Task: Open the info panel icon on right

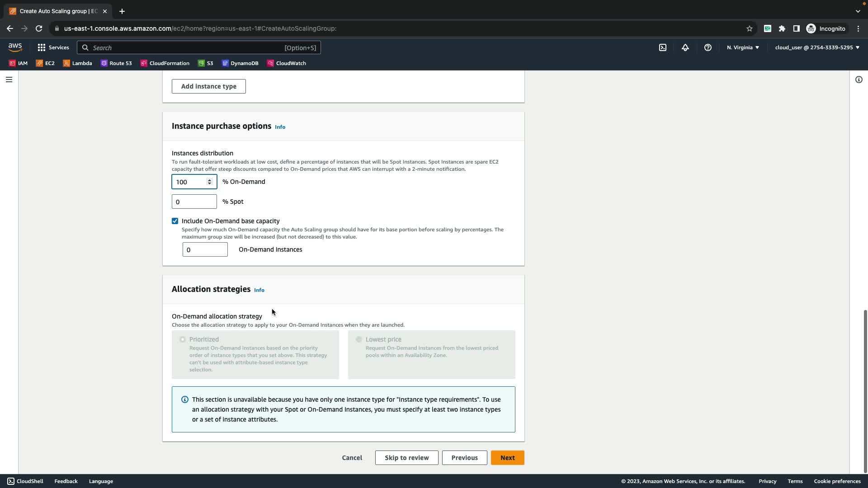Action: pyautogui.click(x=859, y=80)
